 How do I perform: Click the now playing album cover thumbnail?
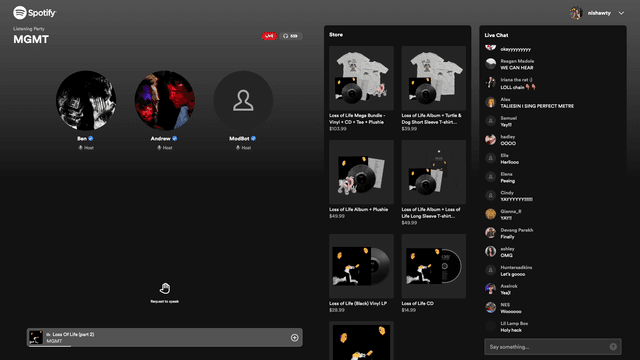tap(36, 338)
